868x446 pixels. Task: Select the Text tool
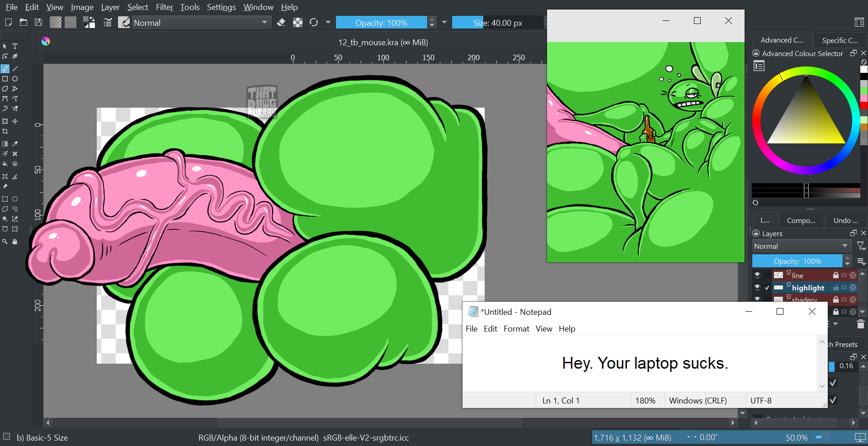coord(15,46)
